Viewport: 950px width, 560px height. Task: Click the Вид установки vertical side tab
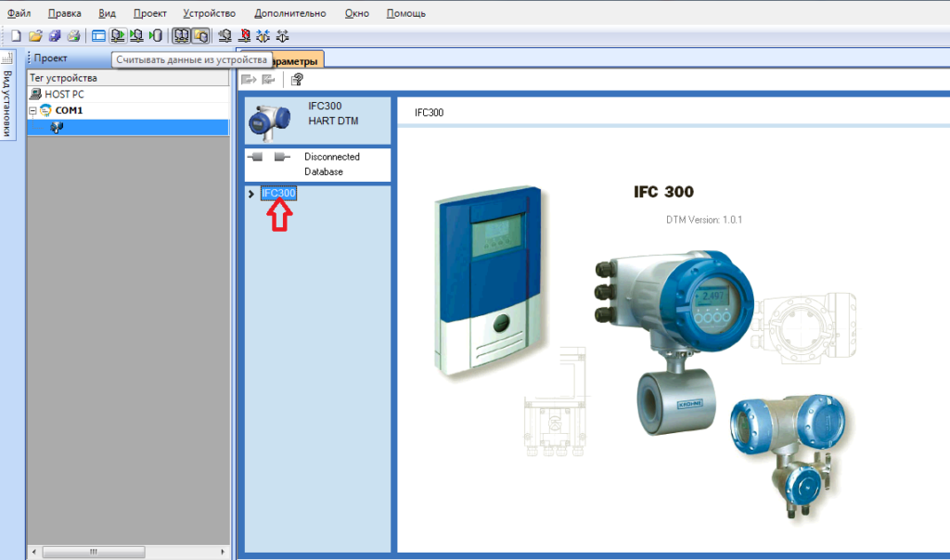[x=7, y=102]
